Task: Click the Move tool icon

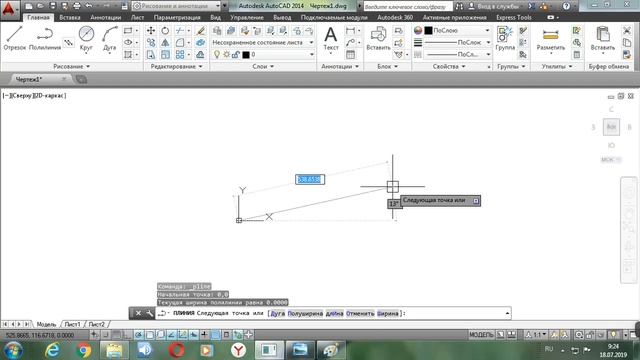Action: coord(151,31)
